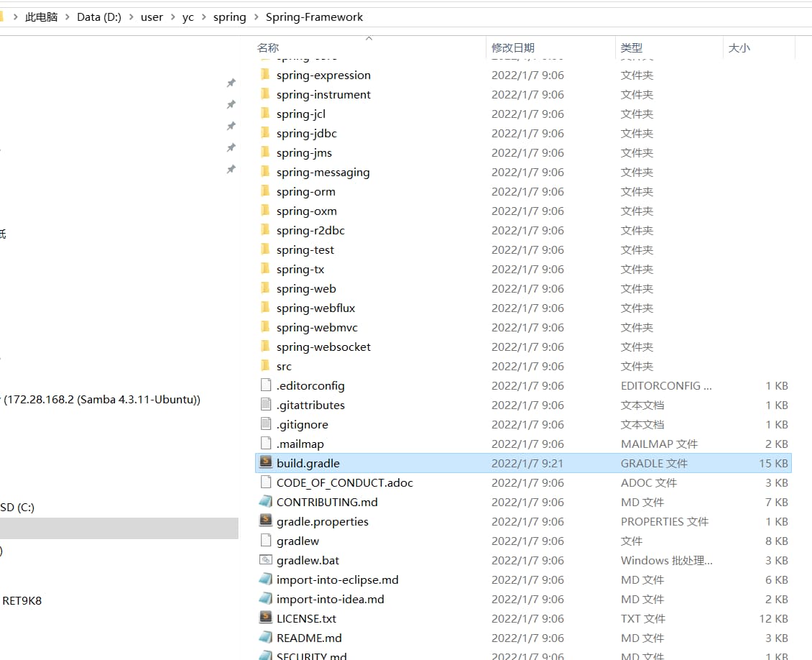Click the gradlew.bat batch file icon
Image resolution: width=812 pixels, height=660 pixels.
(266, 559)
